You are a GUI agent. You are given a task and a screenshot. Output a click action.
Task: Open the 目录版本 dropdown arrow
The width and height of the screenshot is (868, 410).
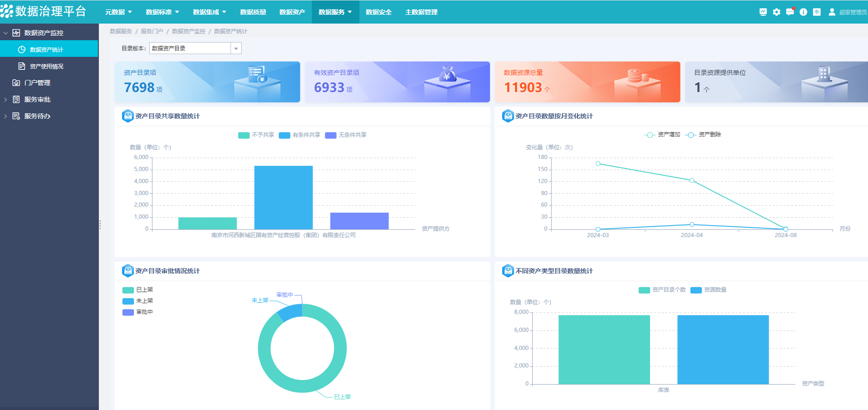[236, 49]
